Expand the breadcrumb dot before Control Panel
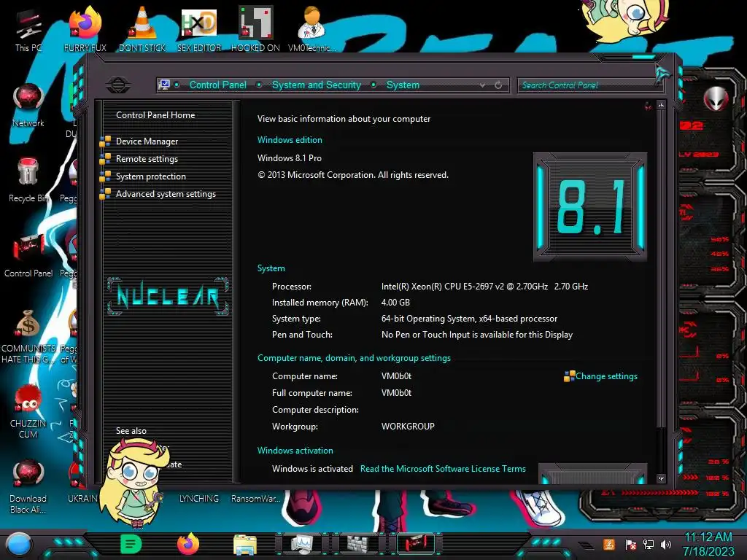747x560 pixels. (177, 85)
